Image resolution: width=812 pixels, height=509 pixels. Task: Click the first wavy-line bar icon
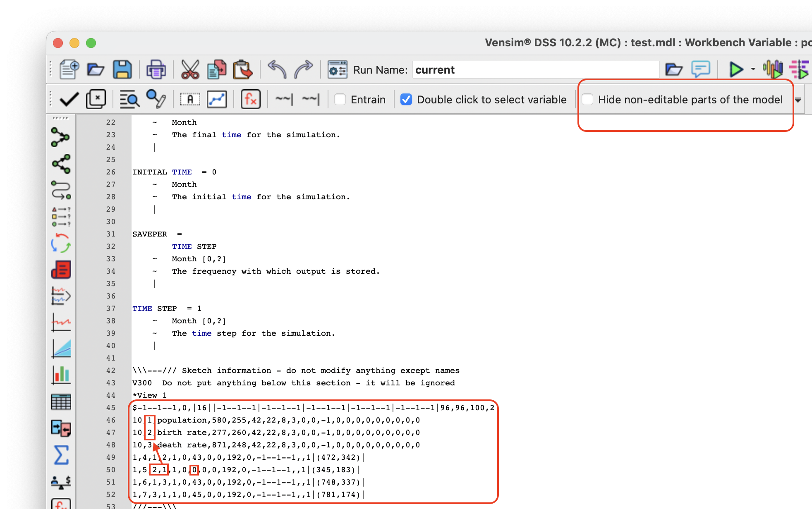284,99
